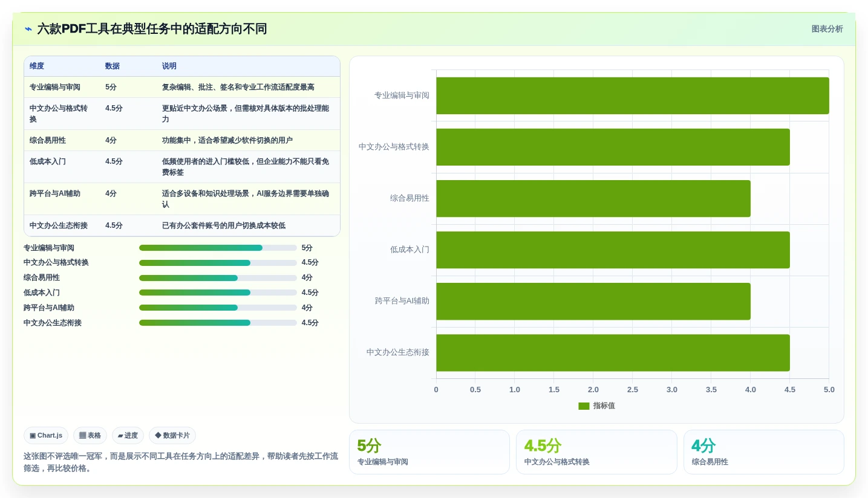Click the 专业编辑与审阅 chart axis label
This screenshot has height=498, width=868.
(x=402, y=95)
